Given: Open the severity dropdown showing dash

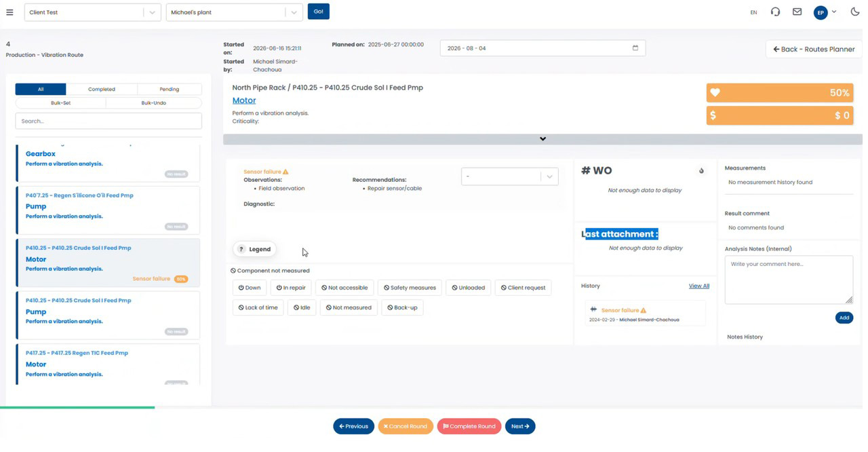Looking at the screenshot, I should (x=509, y=176).
